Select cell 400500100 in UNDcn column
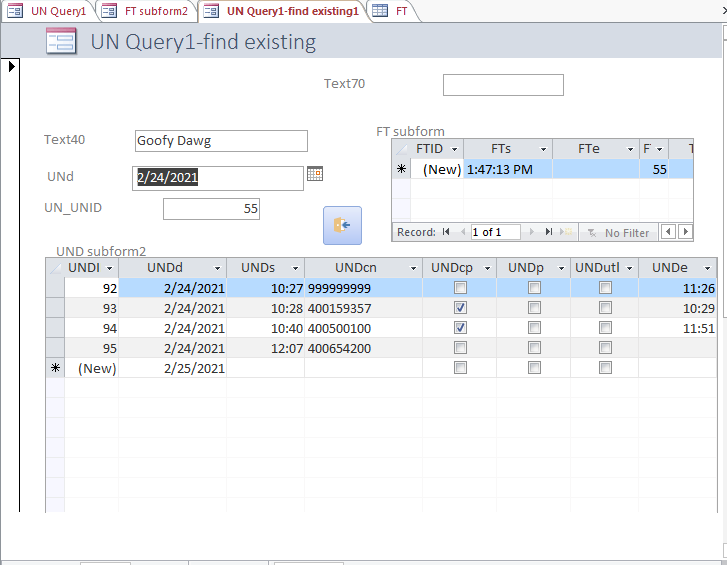Screen dimensions: 727x565 (363, 328)
